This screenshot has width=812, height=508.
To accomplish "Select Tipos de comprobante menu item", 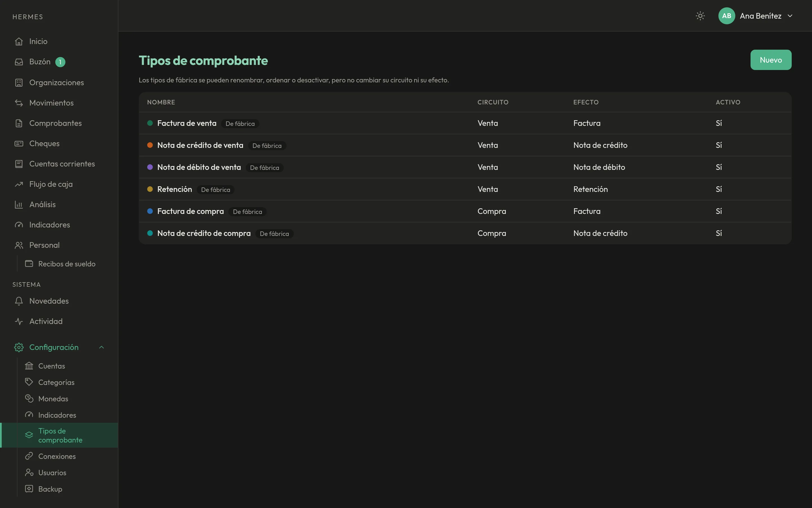I will [59, 435].
